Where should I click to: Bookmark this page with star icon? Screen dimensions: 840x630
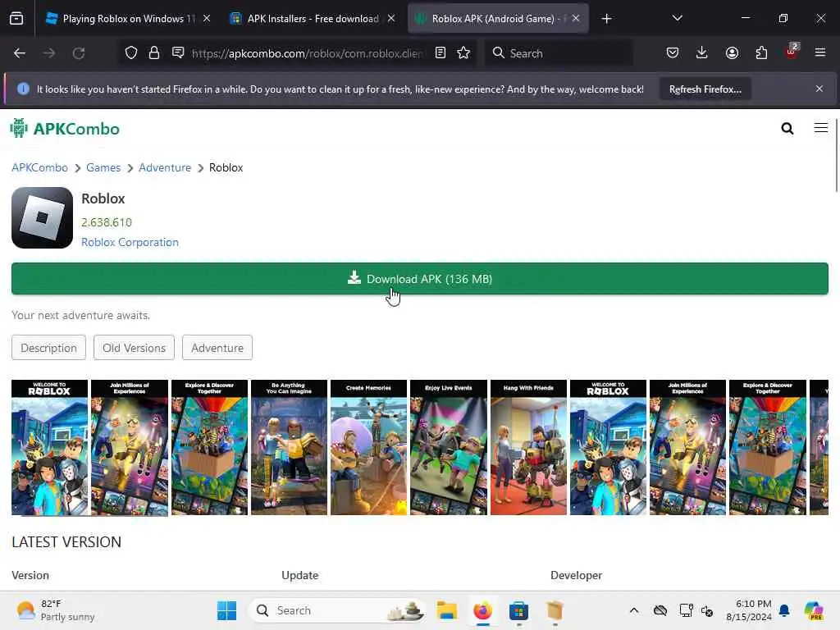[x=464, y=52]
